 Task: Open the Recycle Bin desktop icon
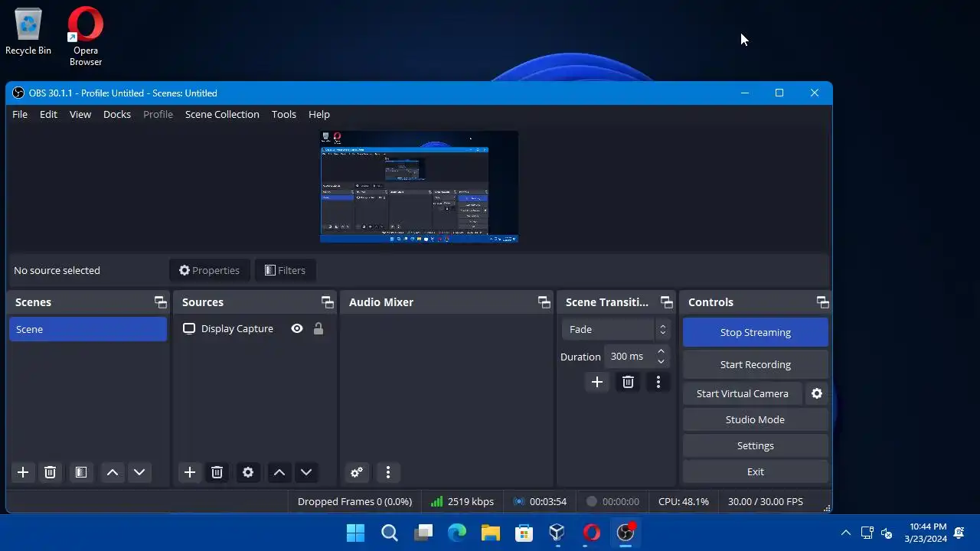pyautogui.click(x=28, y=31)
